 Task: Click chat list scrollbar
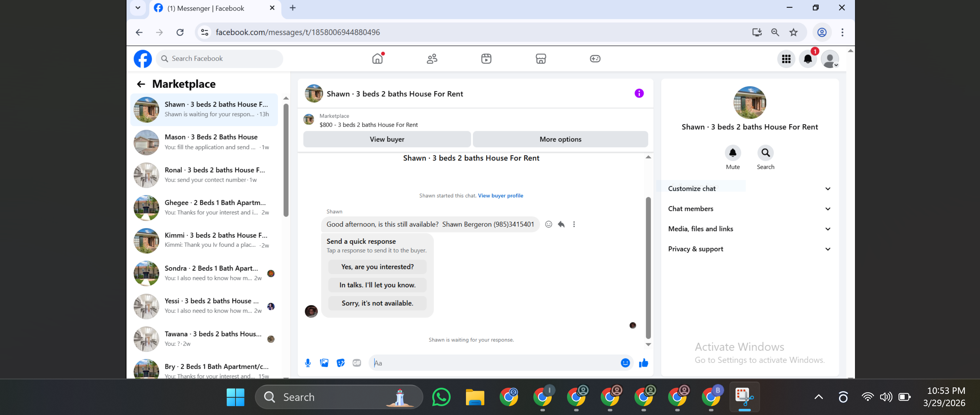(x=286, y=160)
